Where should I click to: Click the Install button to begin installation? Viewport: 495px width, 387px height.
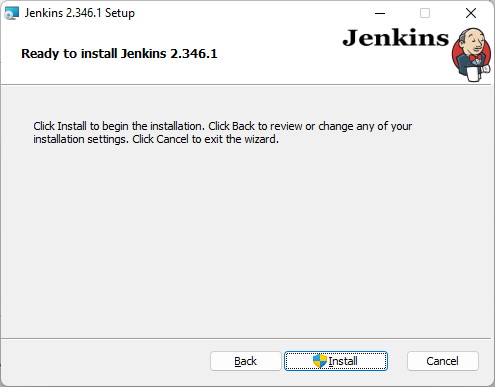pyautogui.click(x=336, y=361)
